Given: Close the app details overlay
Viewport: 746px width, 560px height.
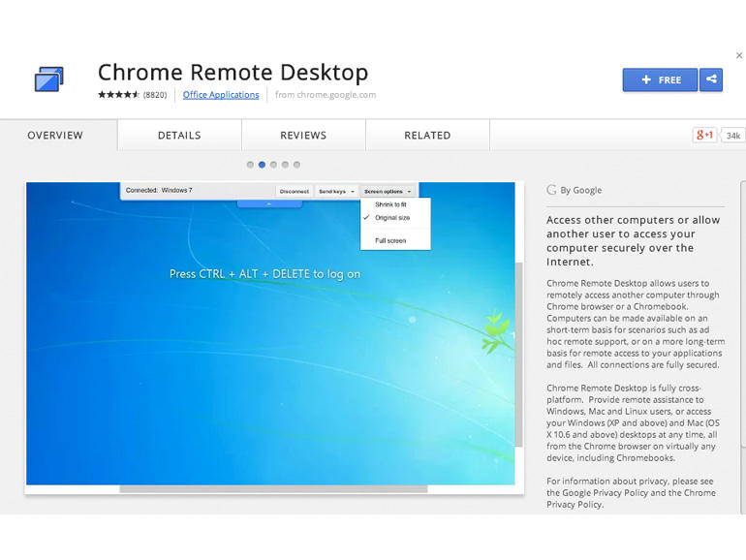Looking at the screenshot, I should click(739, 55).
